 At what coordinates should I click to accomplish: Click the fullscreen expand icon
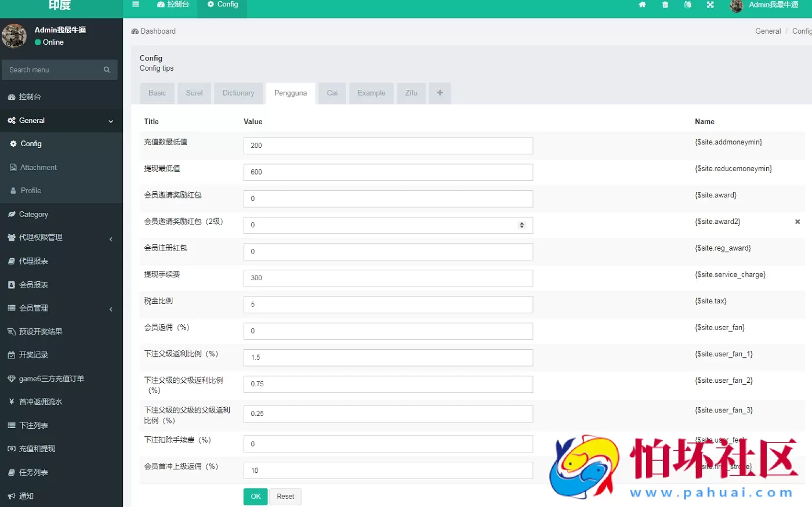[710, 5]
